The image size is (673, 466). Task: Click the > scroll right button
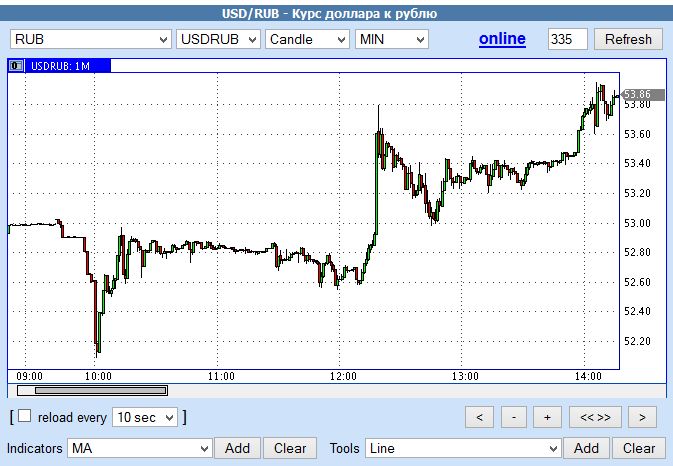642,417
